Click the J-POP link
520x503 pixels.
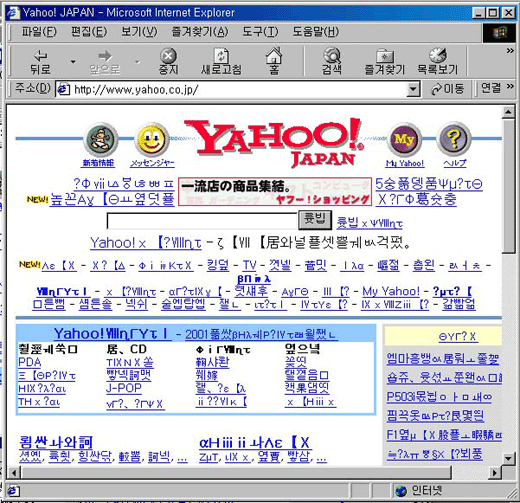tap(124, 388)
